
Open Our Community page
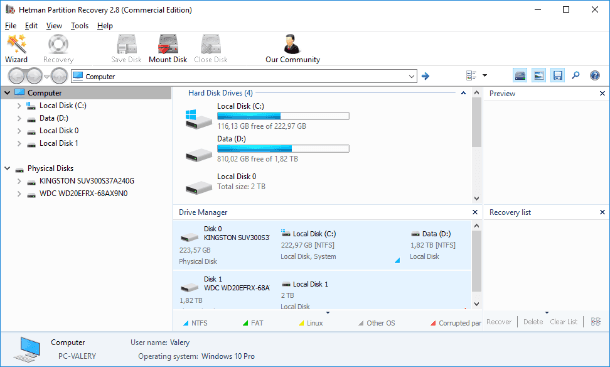click(293, 48)
